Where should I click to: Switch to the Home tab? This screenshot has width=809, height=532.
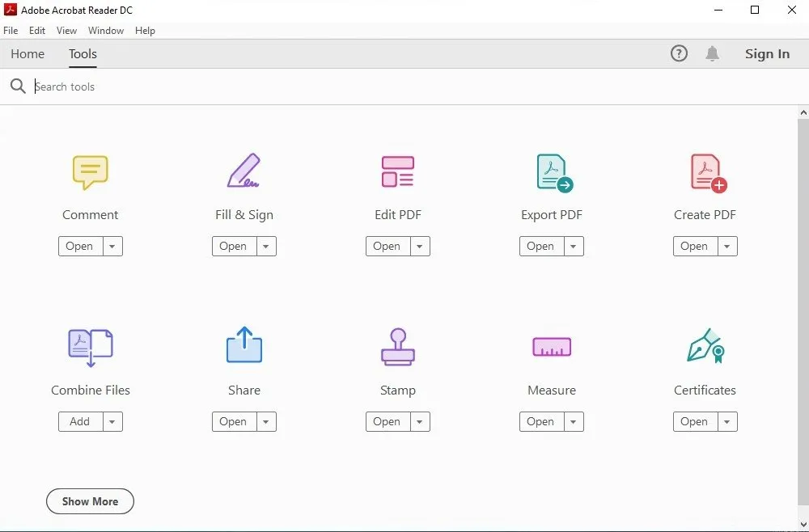[x=28, y=53]
